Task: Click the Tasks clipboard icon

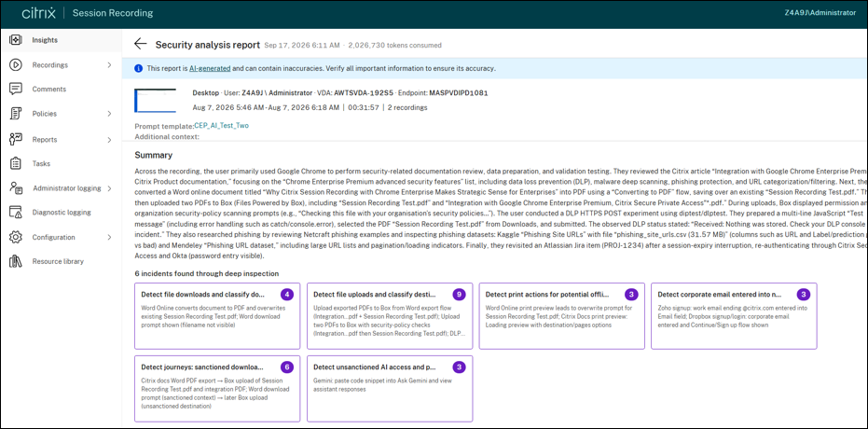Action: [16, 163]
